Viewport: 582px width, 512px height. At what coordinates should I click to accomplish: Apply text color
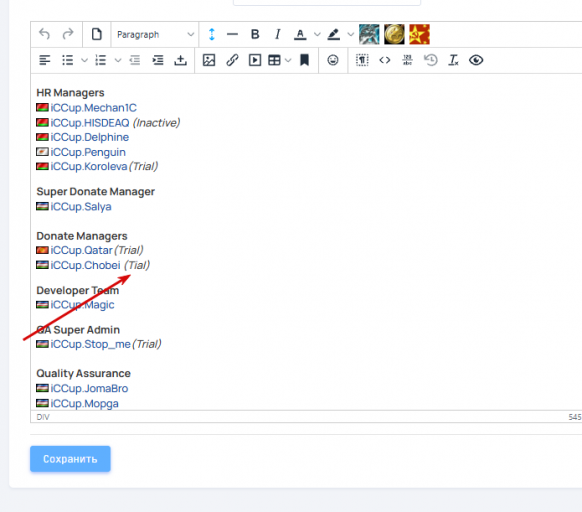click(300, 35)
